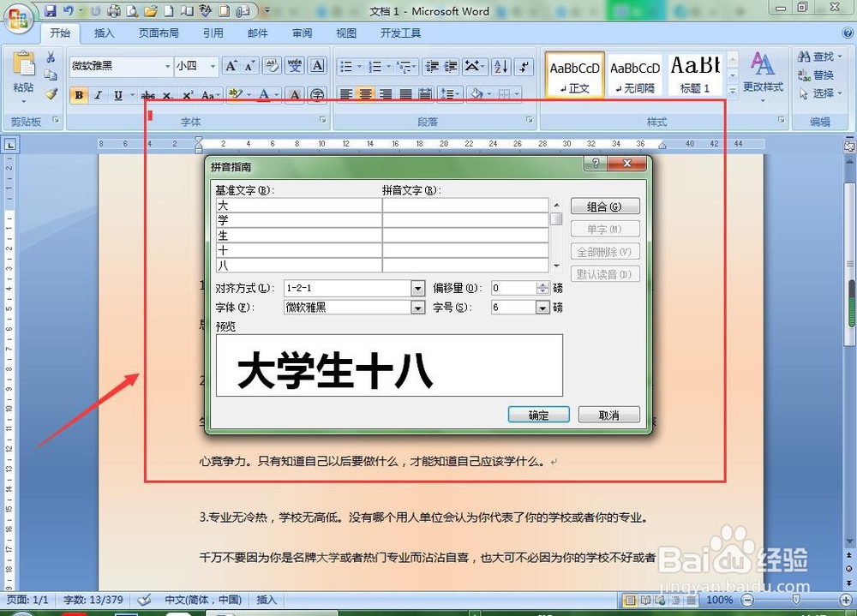Image resolution: width=857 pixels, height=616 pixels.
Task: Click the shrink font icon
Action: [249, 66]
